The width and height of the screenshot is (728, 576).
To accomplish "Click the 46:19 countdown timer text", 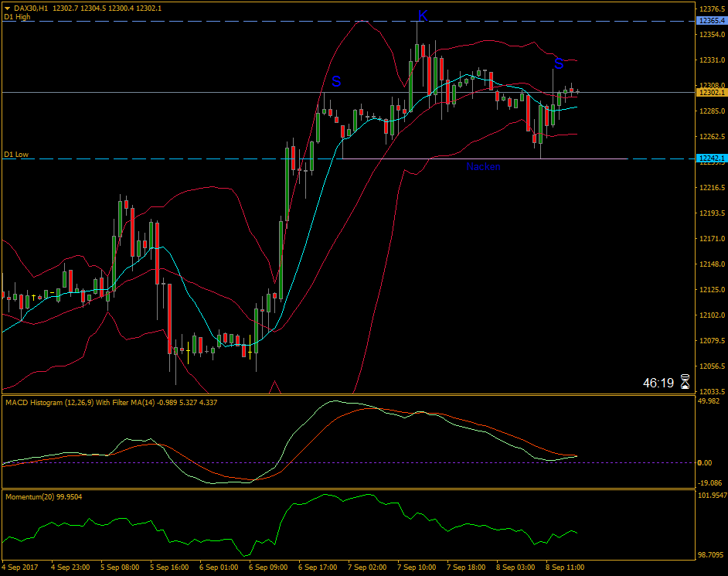I will (x=658, y=380).
